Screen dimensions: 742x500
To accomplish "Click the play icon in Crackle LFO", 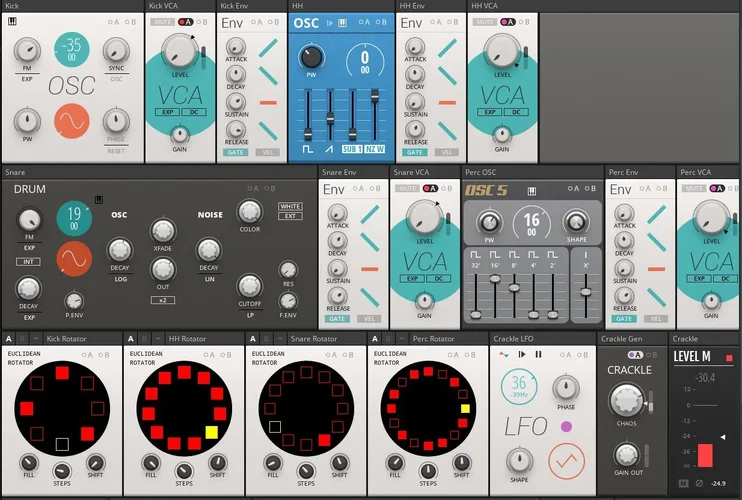I will click(x=522, y=354).
